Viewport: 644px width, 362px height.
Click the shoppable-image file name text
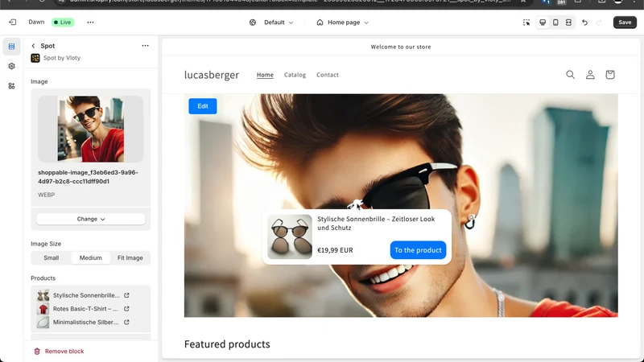(x=88, y=177)
